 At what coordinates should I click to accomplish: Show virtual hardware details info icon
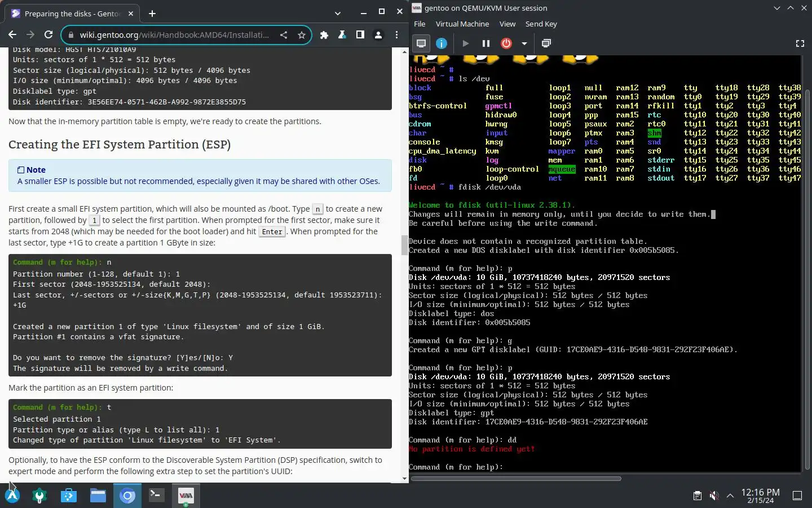pos(442,43)
